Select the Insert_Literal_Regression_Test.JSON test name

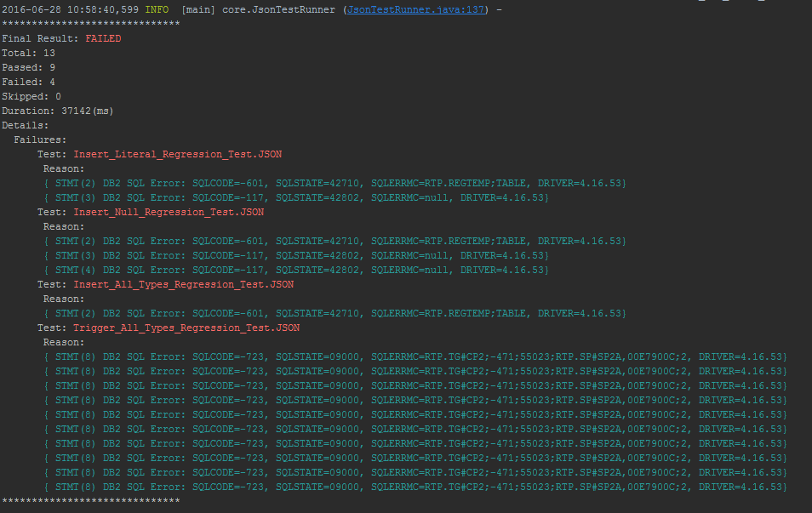(177, 154)
